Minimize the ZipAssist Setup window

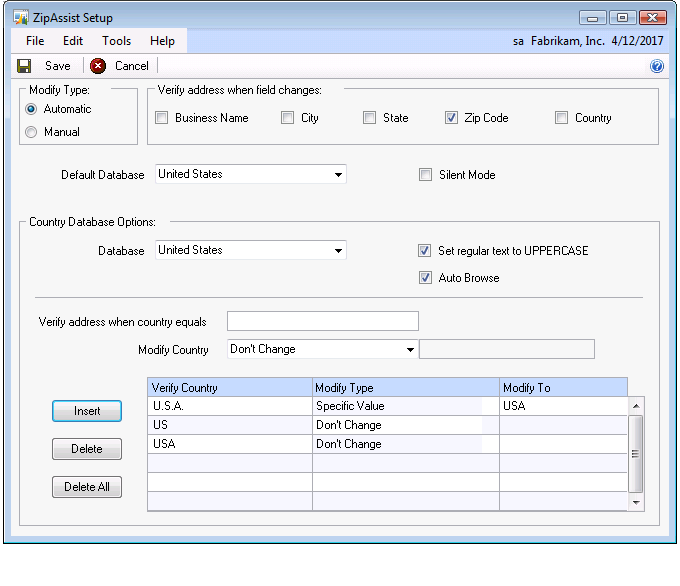[x=592, y=18]
